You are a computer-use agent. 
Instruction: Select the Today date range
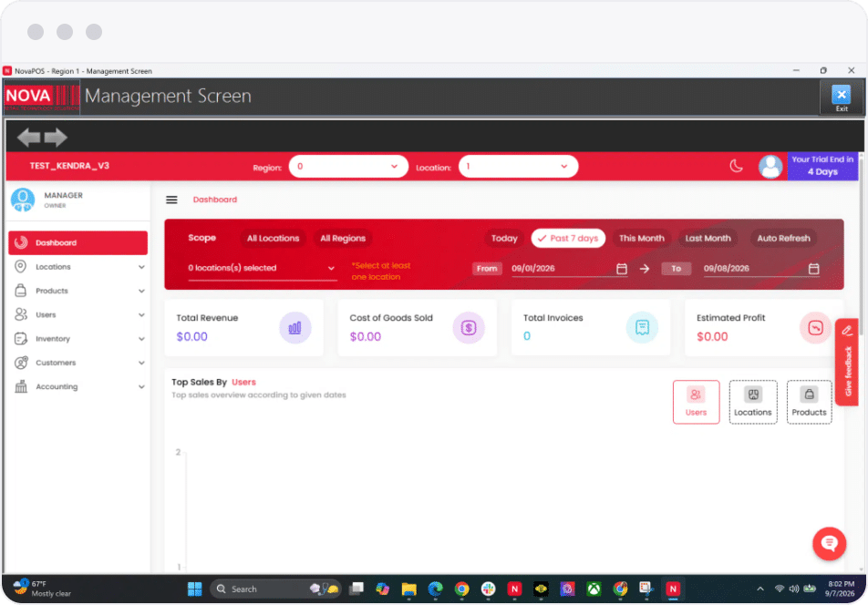point(504,239)
